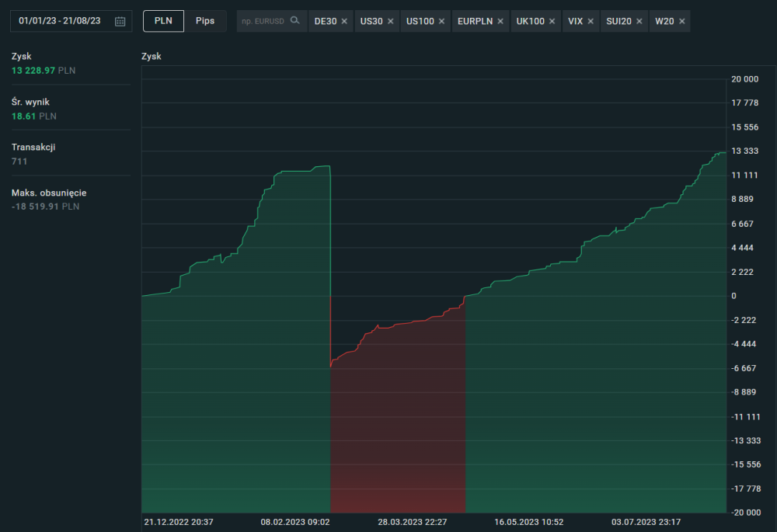Remove the UK100 filter chip
The image size is (777, 532).
tap(552, 21)
